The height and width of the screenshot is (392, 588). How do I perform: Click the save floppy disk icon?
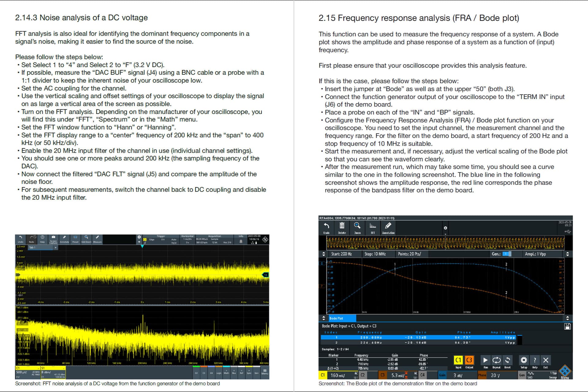point(567,326)
